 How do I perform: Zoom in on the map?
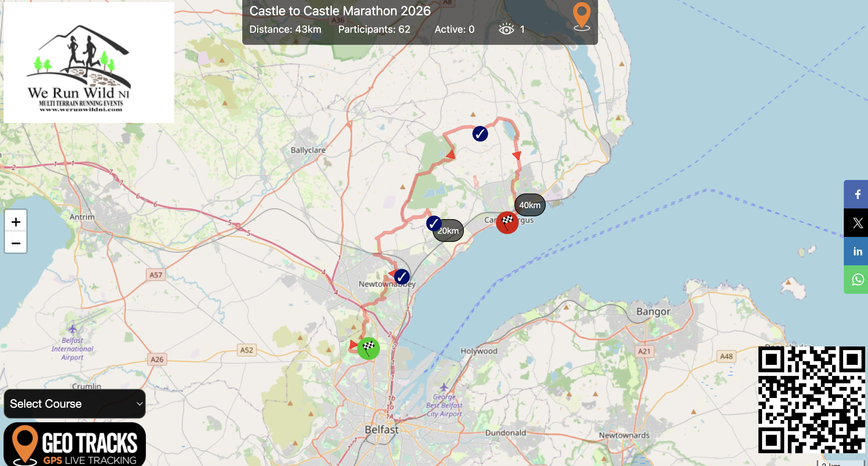click(x=16, y=222)
